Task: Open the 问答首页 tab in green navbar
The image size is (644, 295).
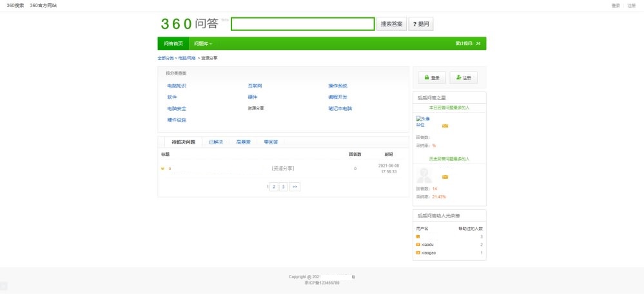Action: pyautogui.click(x=173, y=44)
